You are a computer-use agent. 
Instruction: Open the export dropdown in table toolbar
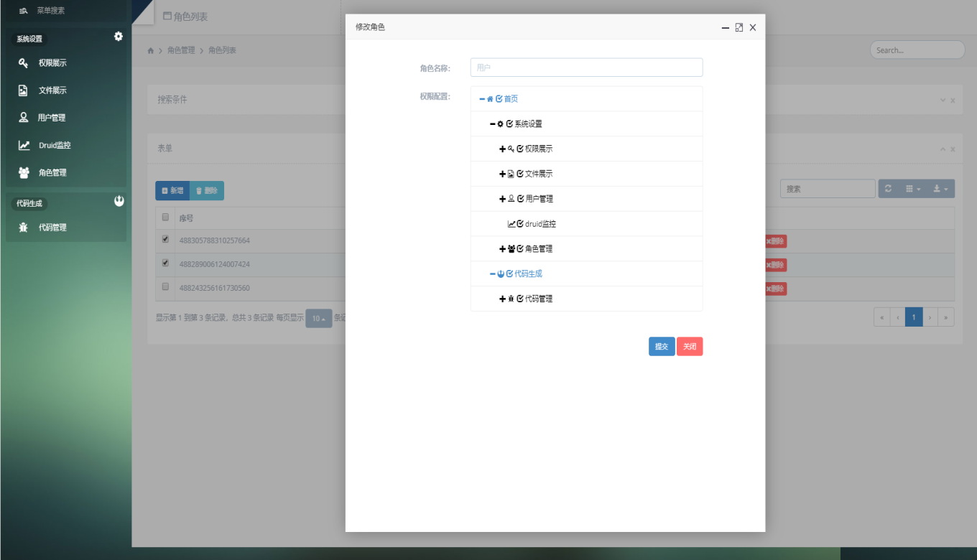click(x=940, y=189)
